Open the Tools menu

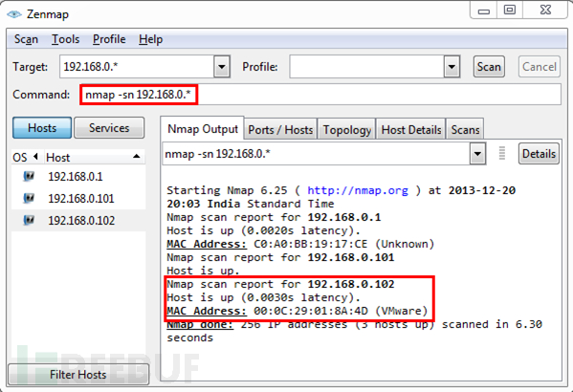[x=65, y=39]
